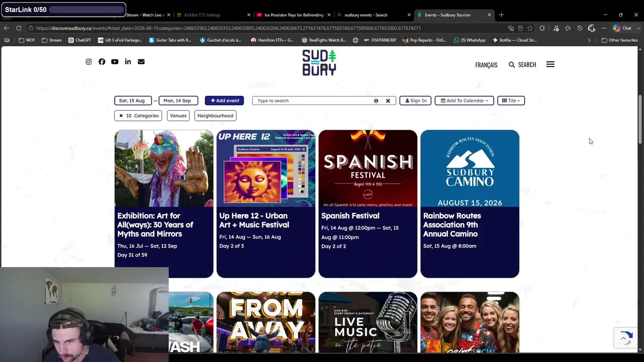Switch language to Français
This screenshot has height=362, width=644.
point(486,65)
